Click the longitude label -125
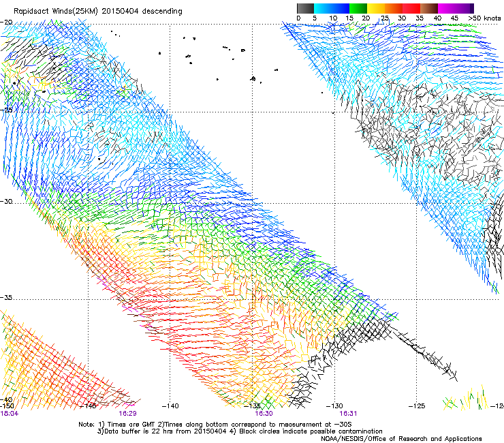The image size is (504, 443). click(x=417, y=406)
